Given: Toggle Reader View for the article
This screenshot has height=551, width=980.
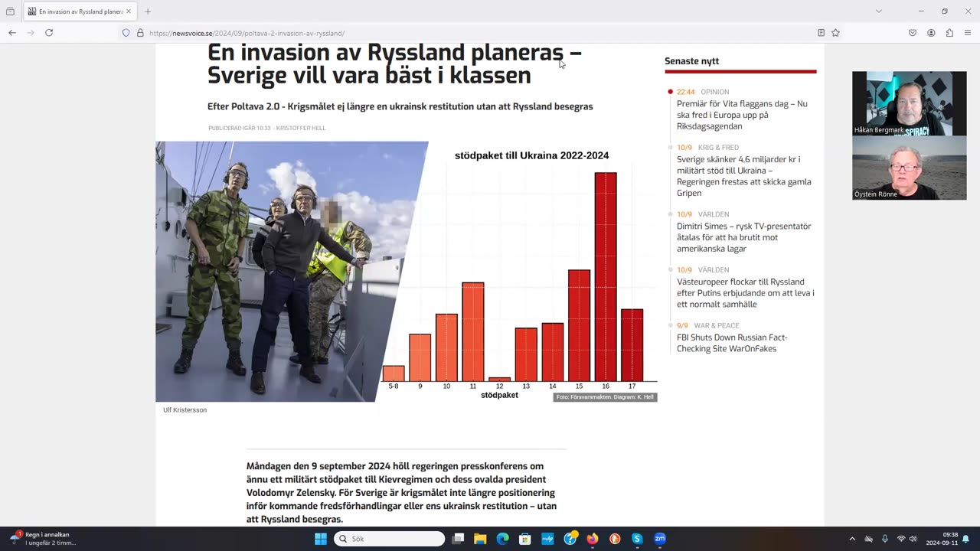Looking at the screenshot, I should click(x=821, y=33).
